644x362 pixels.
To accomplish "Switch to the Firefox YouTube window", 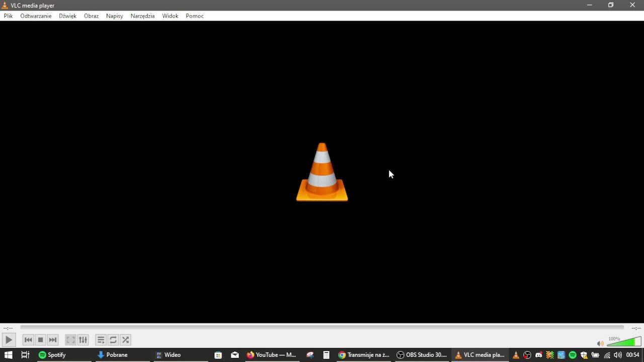I will coord(271,355).
